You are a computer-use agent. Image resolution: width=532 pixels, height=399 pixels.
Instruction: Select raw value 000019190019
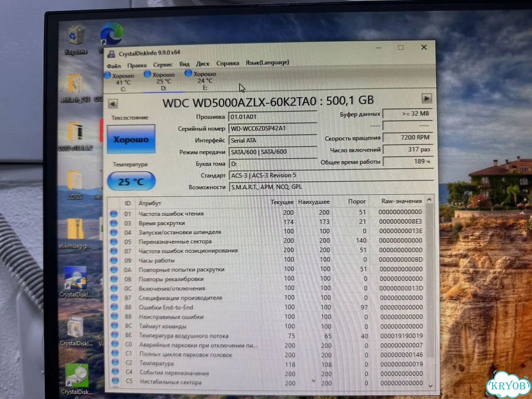(401, 336)
